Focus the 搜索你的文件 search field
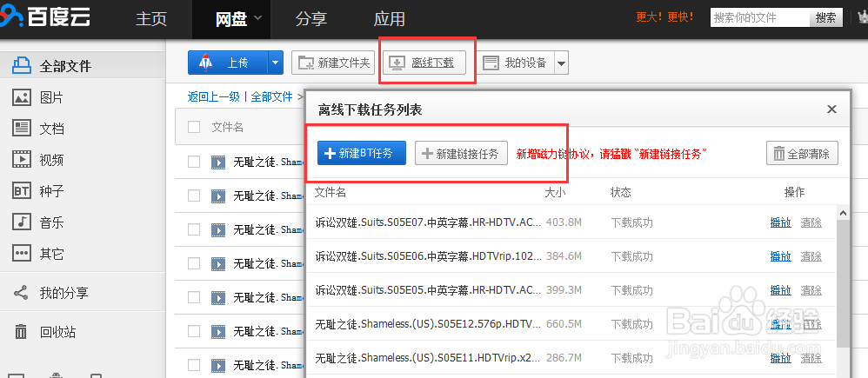The image size is (868, 378). point(759,17)
